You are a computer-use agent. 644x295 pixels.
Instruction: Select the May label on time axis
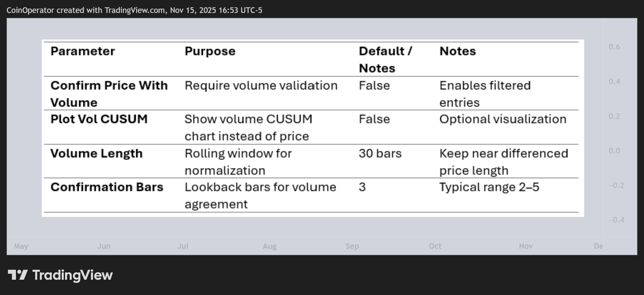coord(21,246)
